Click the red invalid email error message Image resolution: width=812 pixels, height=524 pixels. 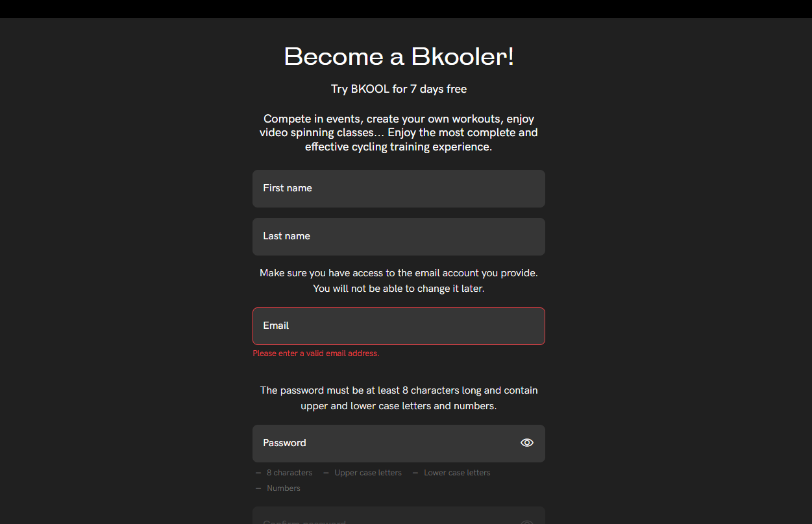pos(316,353)
